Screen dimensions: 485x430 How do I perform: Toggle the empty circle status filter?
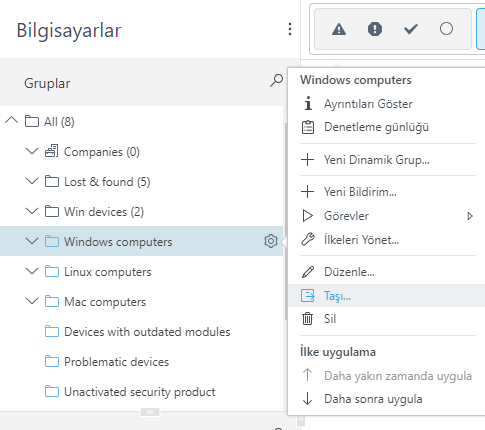click(446, 29)
